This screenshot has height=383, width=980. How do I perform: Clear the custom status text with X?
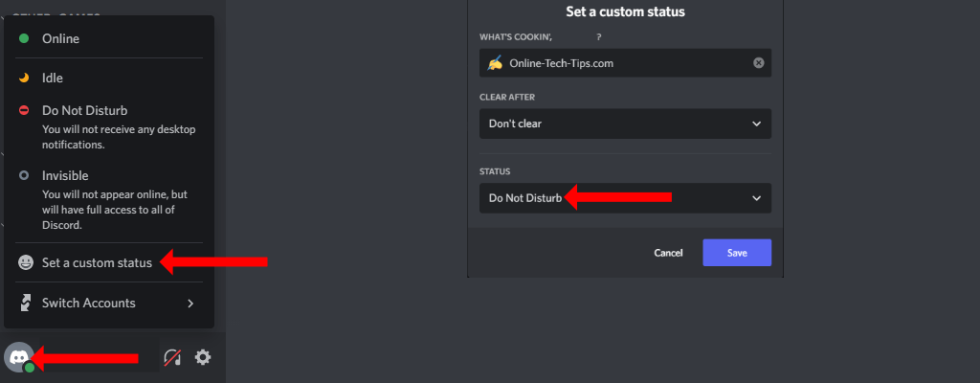[x=759, y=63]
